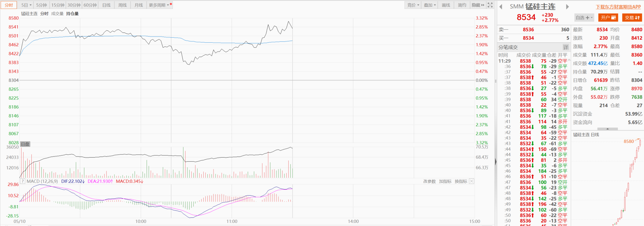This screenshot has width=644, height=226.
Task: Click 隐藏 to hide side panel
Action: pyautogui.click(x=478, y=5)
